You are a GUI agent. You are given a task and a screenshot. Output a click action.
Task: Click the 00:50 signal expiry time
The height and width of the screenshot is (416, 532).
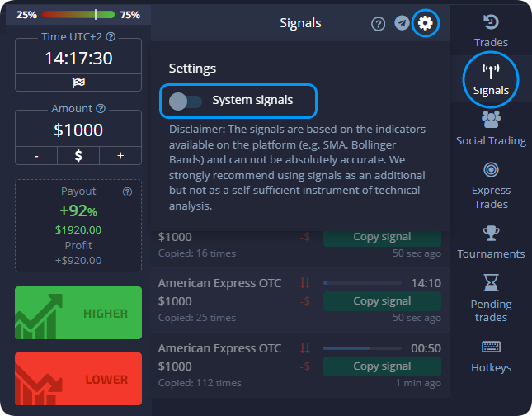426,348
